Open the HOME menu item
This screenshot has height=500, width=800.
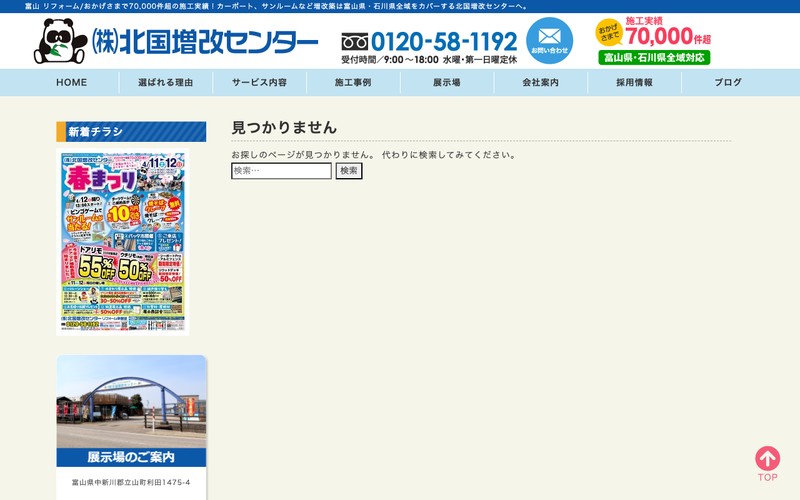point(71,82)
